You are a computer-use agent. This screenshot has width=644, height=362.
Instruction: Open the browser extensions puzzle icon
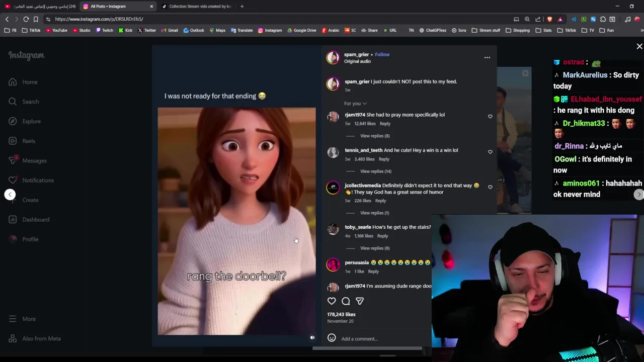click(603, 19)
